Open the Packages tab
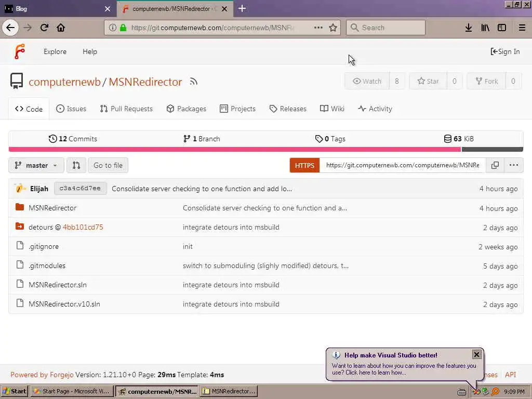 [x=187, y=109]
